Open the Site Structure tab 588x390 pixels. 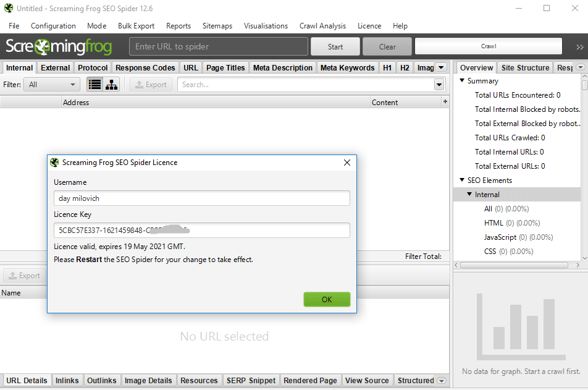(x=525, y=67)
